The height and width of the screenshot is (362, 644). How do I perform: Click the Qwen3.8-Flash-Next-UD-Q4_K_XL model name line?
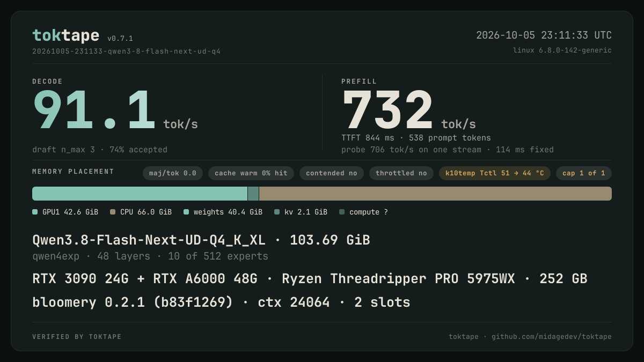pos(201,240)
